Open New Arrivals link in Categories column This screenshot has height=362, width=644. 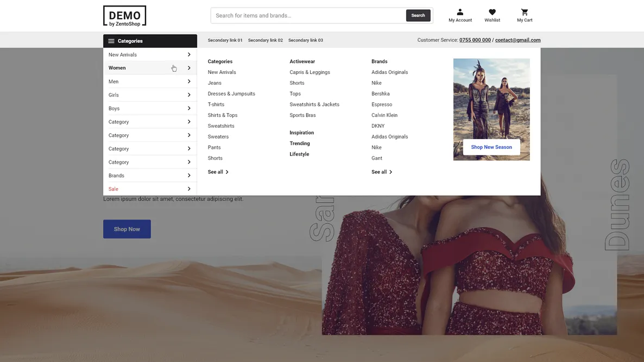(x=222, y=72)
